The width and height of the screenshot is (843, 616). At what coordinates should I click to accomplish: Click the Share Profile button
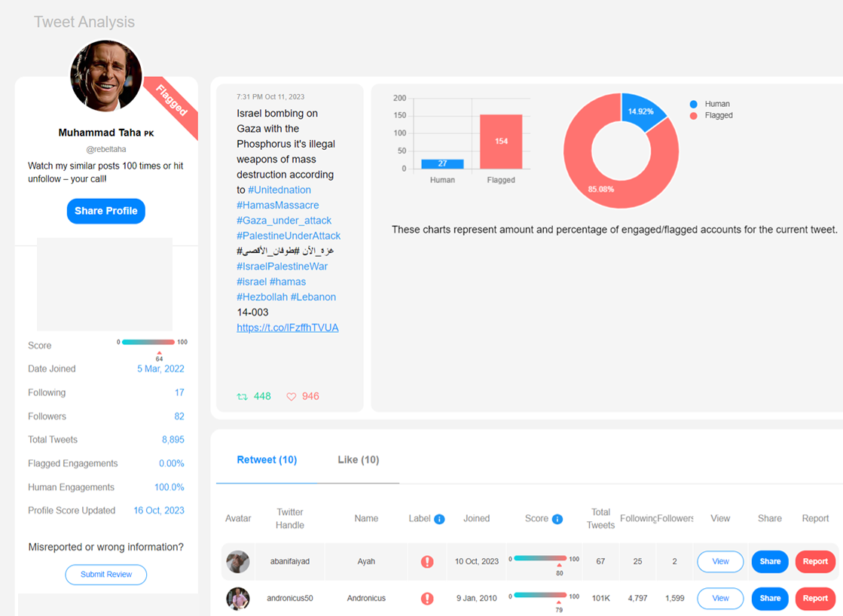click(x=106, y=211)
